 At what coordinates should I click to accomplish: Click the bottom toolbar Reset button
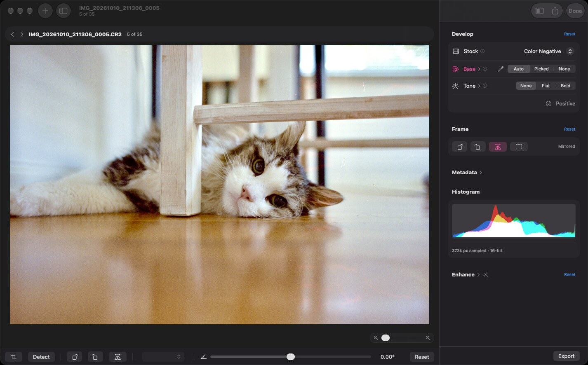[422, 357]
